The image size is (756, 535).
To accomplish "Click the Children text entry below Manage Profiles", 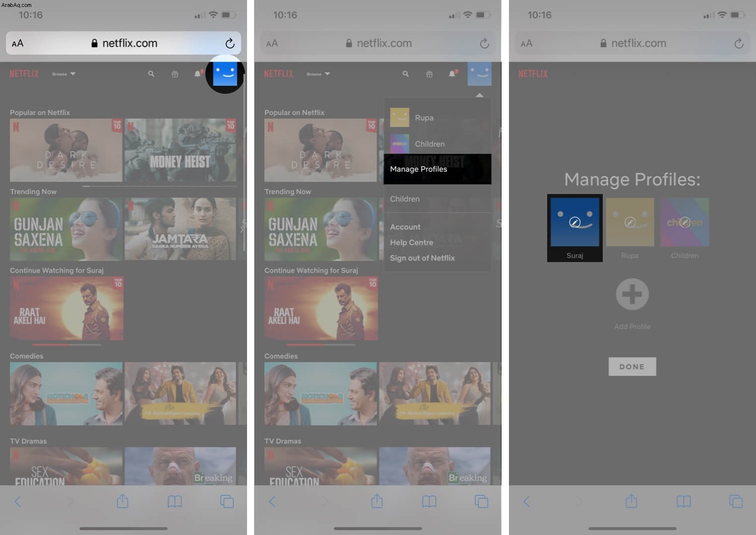I will click(x=405, y=199).
